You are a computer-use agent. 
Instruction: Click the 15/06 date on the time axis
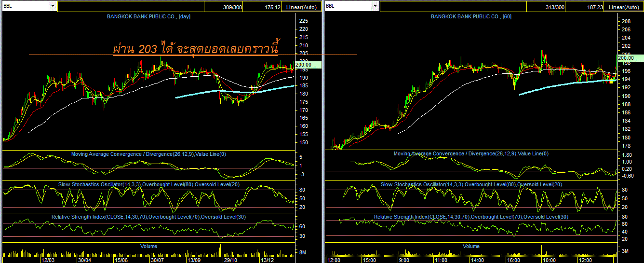click(121, 260)
